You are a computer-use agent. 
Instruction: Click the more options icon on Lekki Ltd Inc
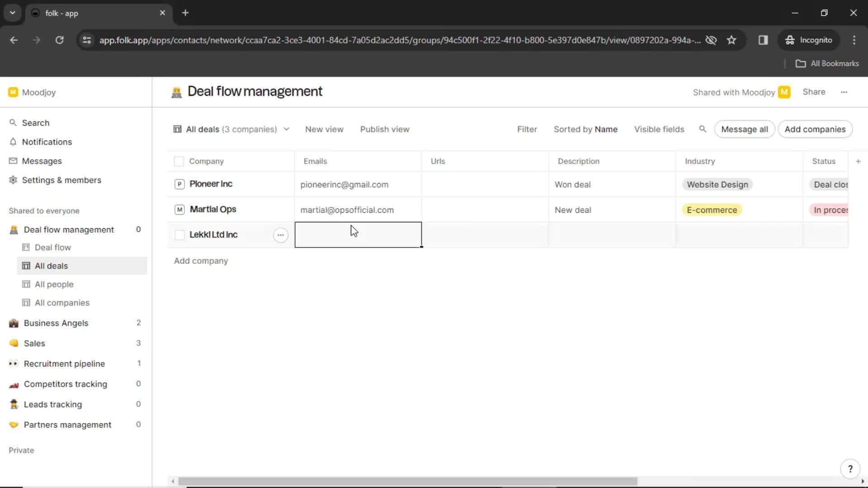pos(280,234)
